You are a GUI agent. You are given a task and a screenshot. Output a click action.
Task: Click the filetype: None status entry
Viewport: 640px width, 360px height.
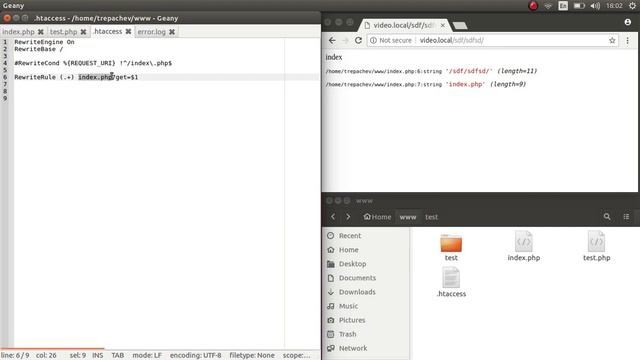252,355
